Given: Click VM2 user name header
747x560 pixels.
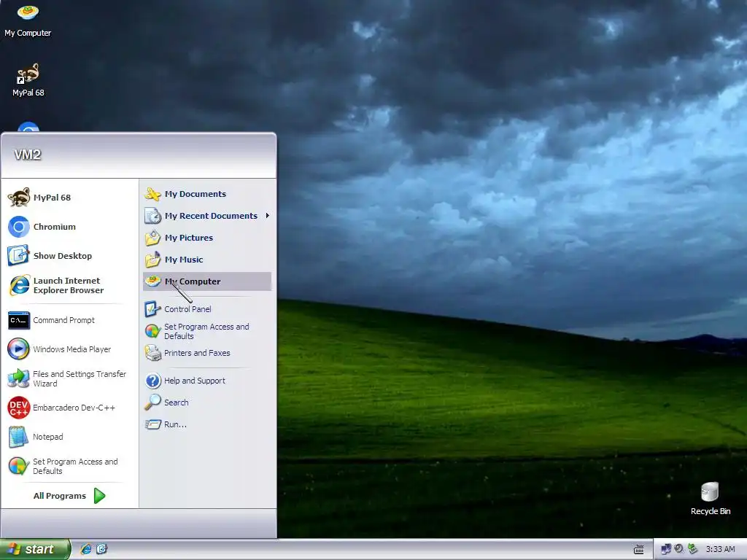Looking at the screenshot, I should (x=28, y=155).
